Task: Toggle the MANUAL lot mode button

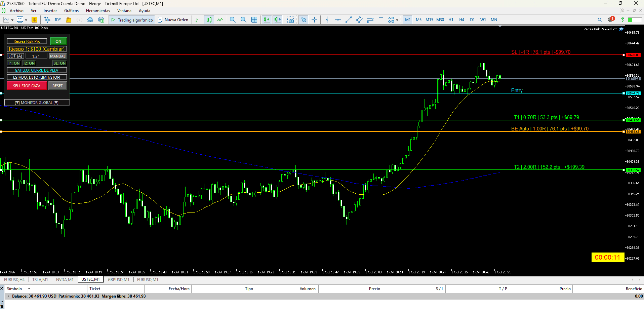Action: (58, 56)
